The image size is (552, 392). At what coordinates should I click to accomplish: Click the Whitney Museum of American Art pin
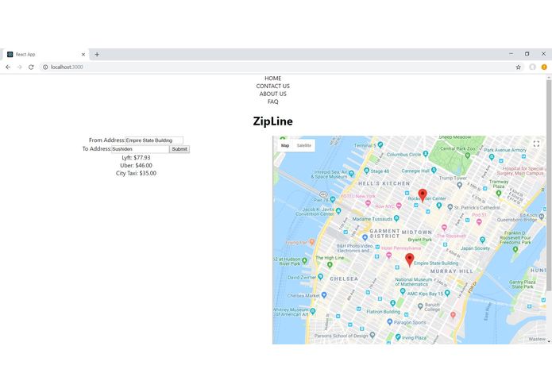[313, 311]
